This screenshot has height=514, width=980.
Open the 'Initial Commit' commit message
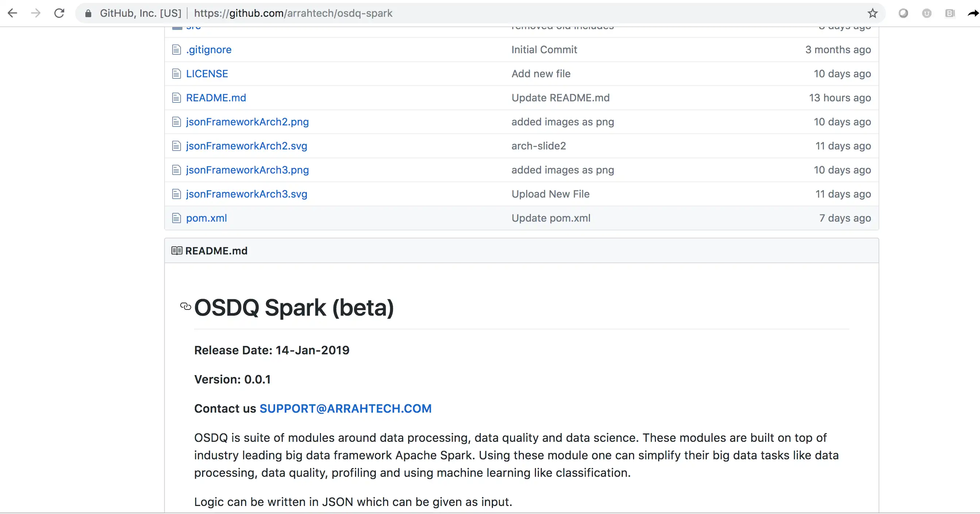(544, 50)
